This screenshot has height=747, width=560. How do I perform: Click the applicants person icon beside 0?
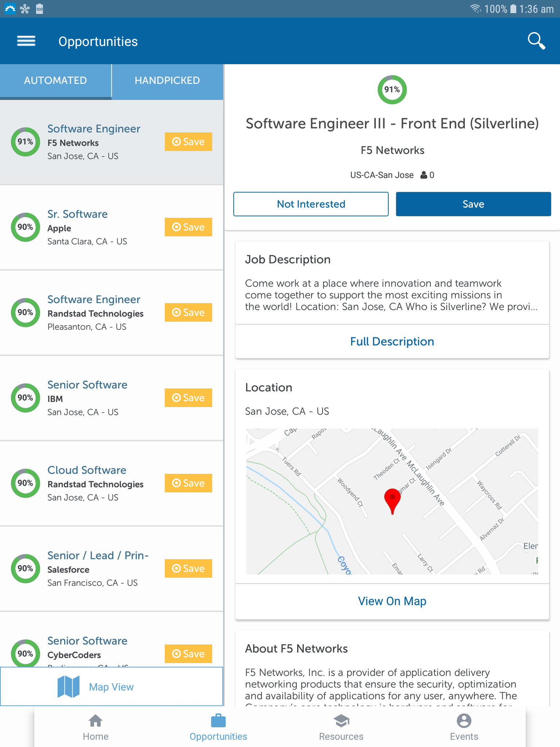coord(424,175)
